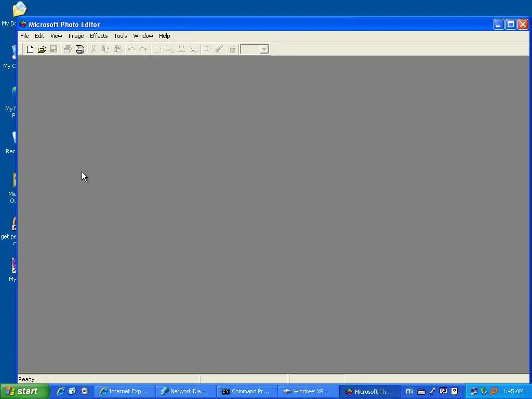Click the 1:45 AM system clock
532x399 pixels.
pyautogui.click(x=513, y=392)
